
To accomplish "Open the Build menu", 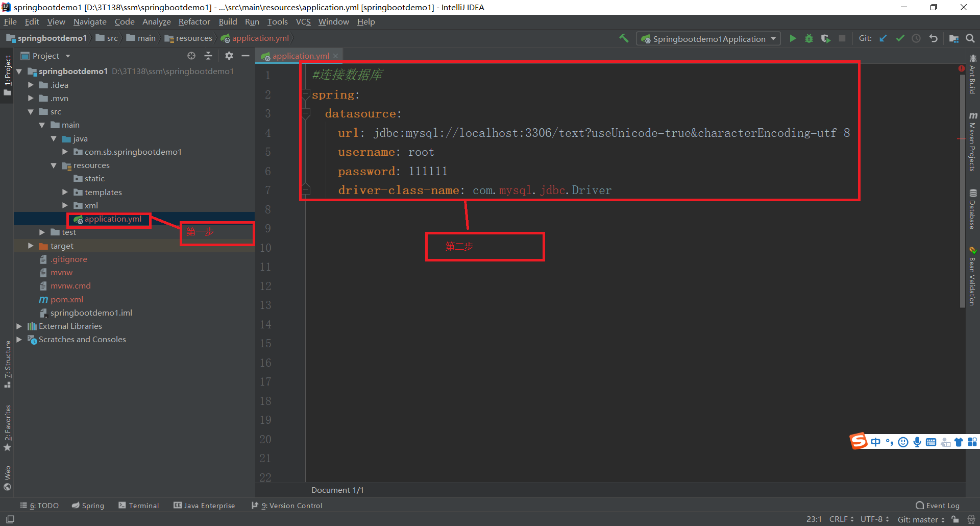I will (x=228, y=21).
